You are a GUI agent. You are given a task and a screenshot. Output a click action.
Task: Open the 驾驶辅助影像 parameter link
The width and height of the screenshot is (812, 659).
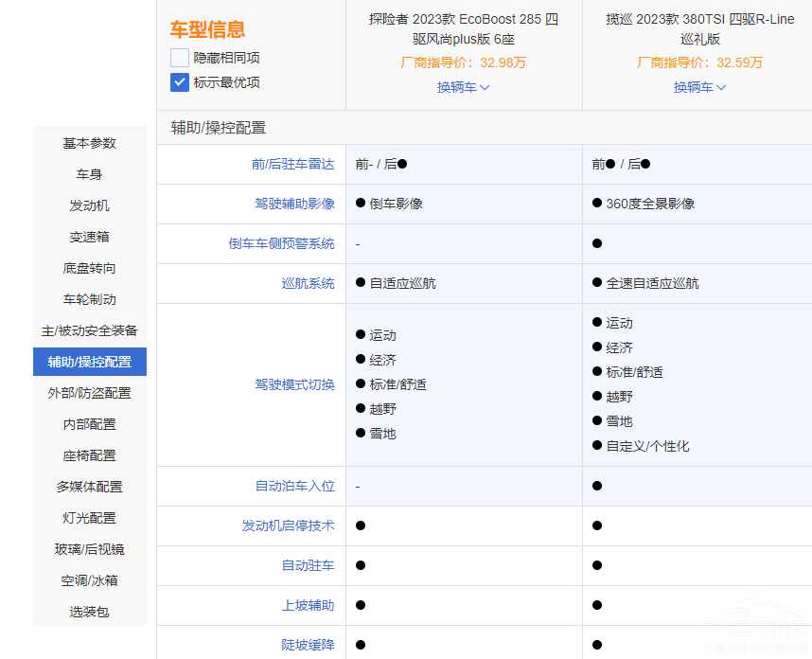click(294, 204)
